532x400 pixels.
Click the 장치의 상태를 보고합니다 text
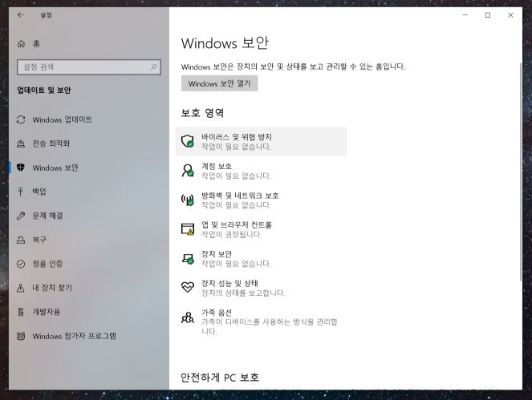pos(243,293)
